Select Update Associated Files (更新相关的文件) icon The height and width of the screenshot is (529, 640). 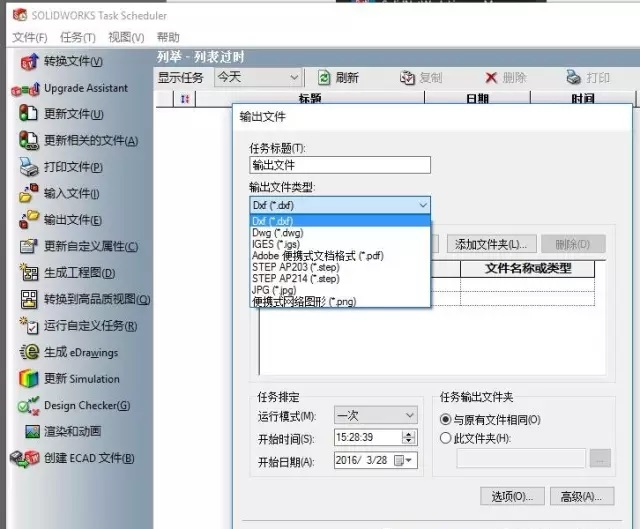click(x=29, y=140)
